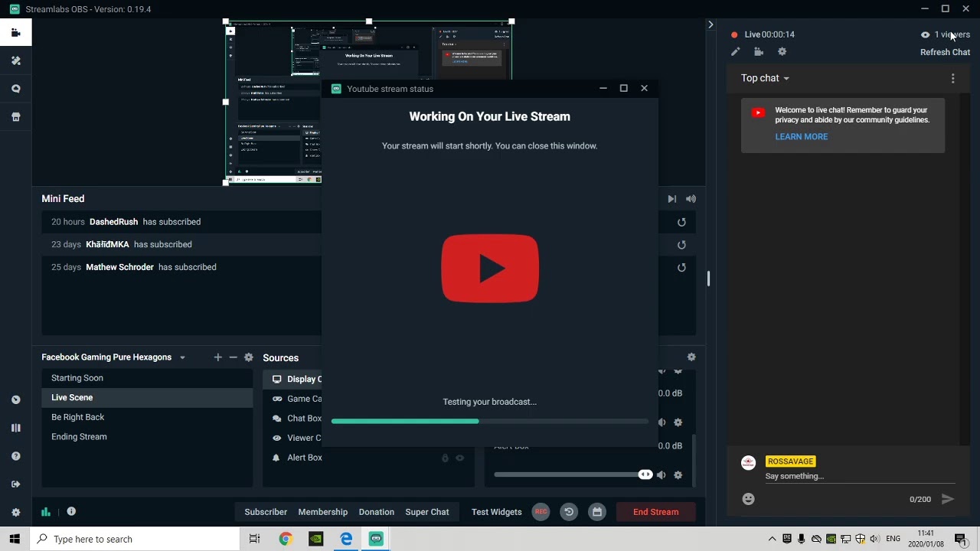The image size is (980, 551).
Task: Click the info circle icon in footer
Action: point(71,511)
